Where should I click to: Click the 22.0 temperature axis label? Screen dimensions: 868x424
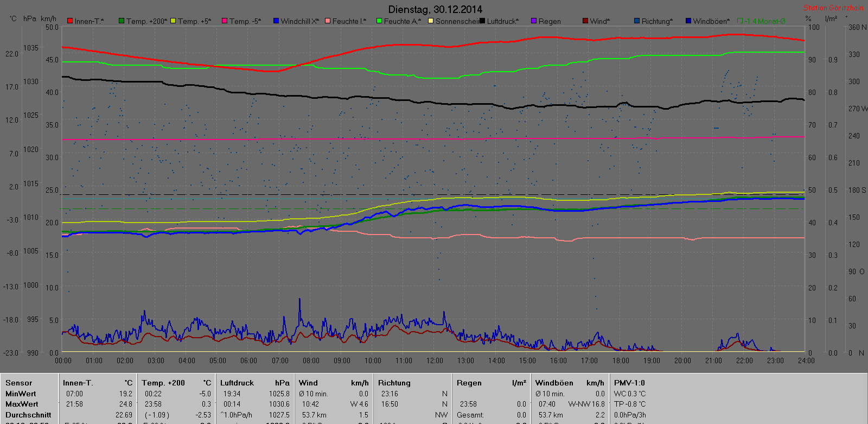coord(12,54)
